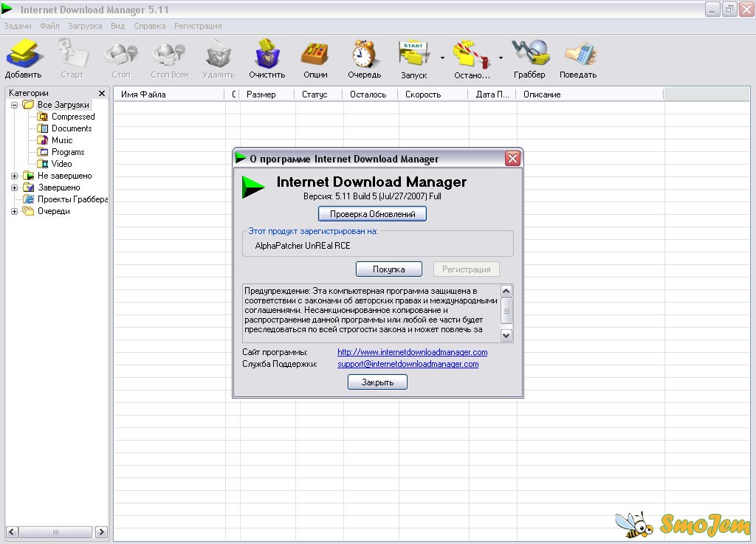Screen dimensions: 756x544
Task: Click the Добавить (Add URL) toolbar icon
Action: pyautogui.click(x=23, y=53)
